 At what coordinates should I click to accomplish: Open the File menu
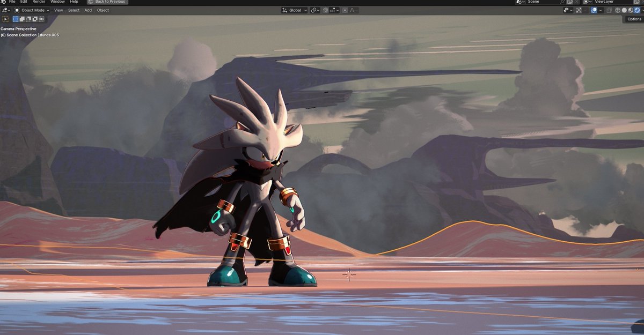(x=12, y=2)
